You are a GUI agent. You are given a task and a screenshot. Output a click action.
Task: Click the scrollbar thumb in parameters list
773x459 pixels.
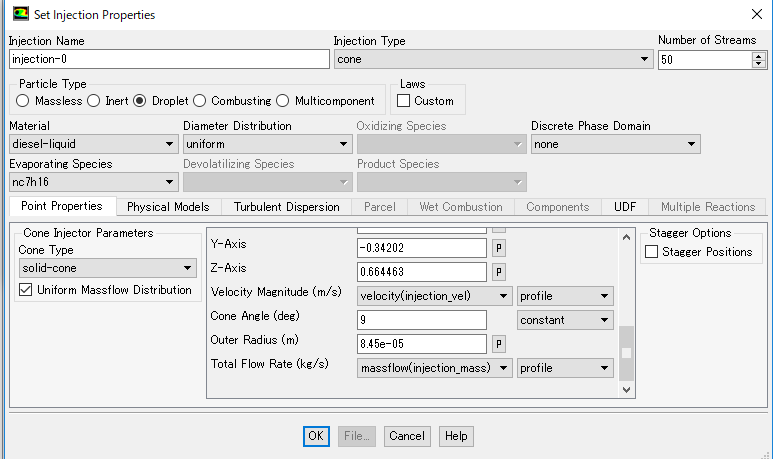coord(627,353)
